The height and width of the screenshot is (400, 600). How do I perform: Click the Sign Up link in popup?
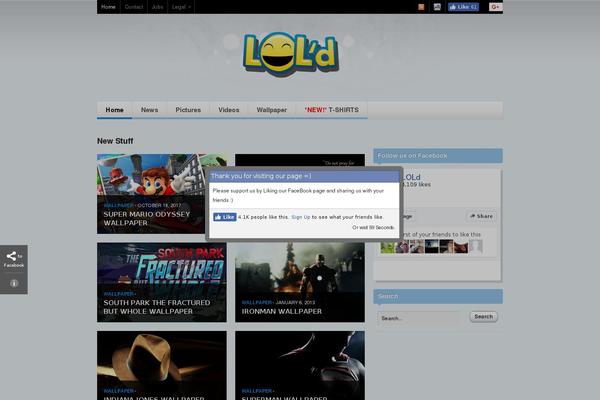(300, 217)
